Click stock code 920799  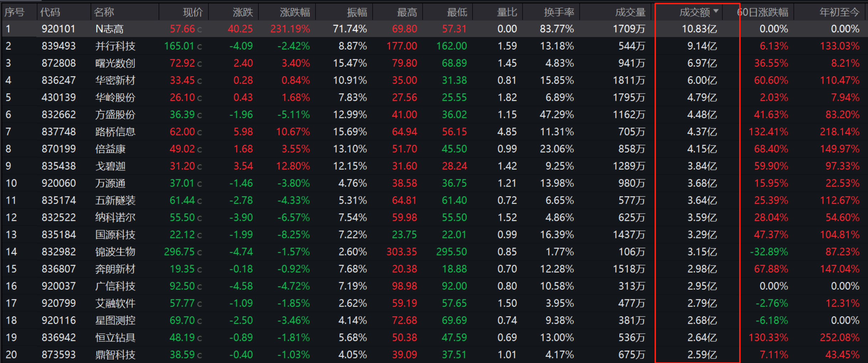pos(59,303)
